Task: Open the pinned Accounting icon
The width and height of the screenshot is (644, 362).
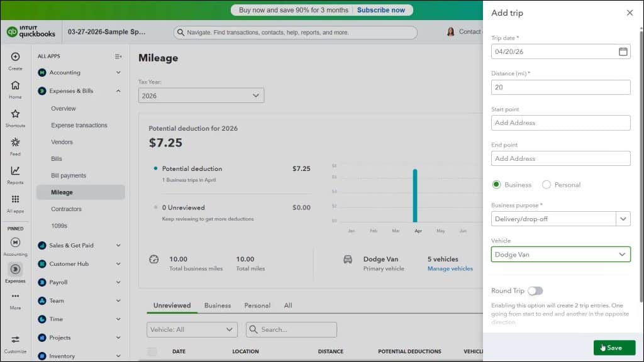Action: click(x=15, y=243)
